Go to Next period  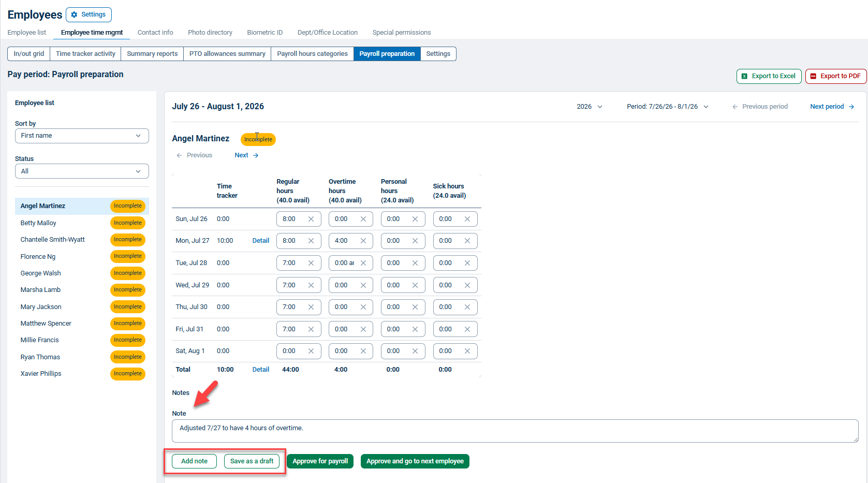click(x=832, y=107)
